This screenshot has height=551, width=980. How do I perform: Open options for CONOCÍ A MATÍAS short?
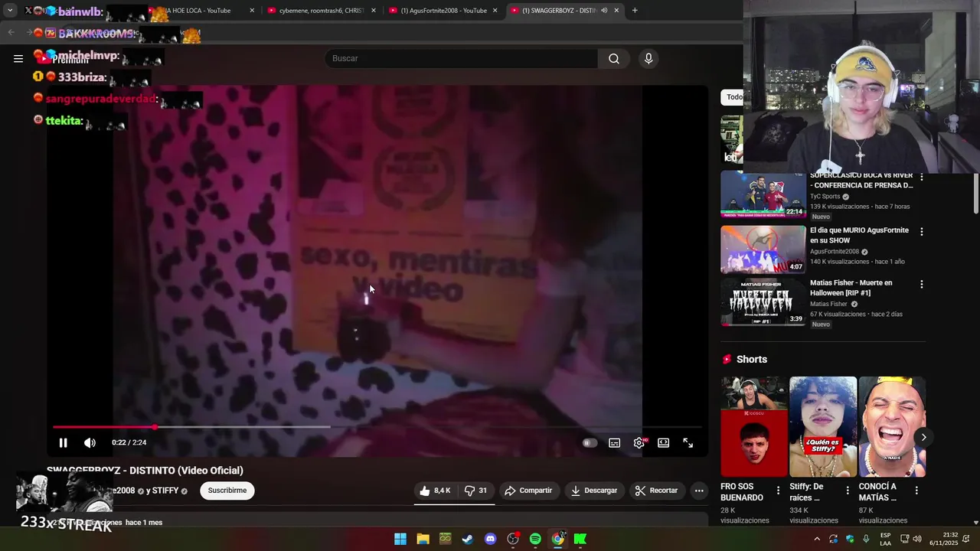pyautogui.click(x=916, y=491)
